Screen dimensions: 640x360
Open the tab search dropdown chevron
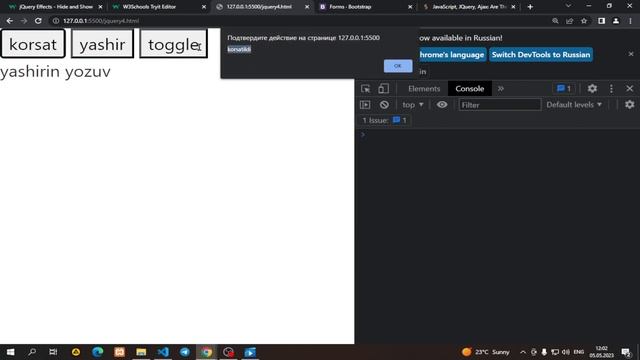pos(568,6)
